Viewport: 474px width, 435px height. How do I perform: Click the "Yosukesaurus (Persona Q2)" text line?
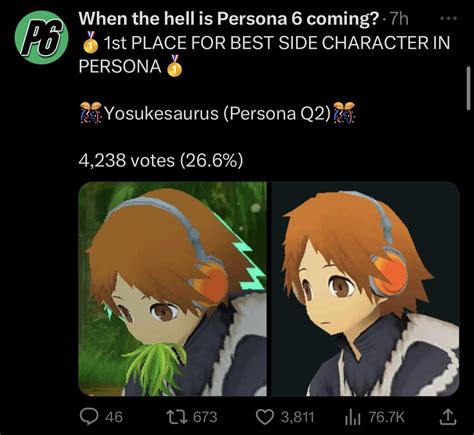coord(218,114)
